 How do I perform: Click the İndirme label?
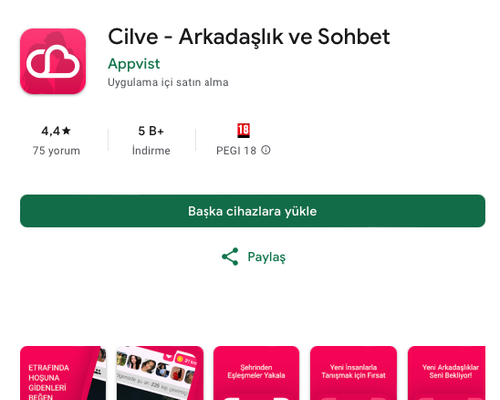point(151,151)
